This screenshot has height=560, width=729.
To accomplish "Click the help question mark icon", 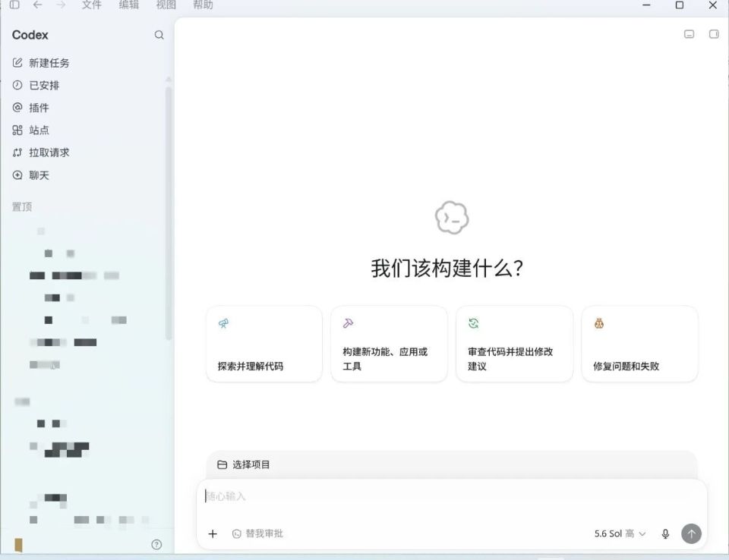I will (156, 545).
